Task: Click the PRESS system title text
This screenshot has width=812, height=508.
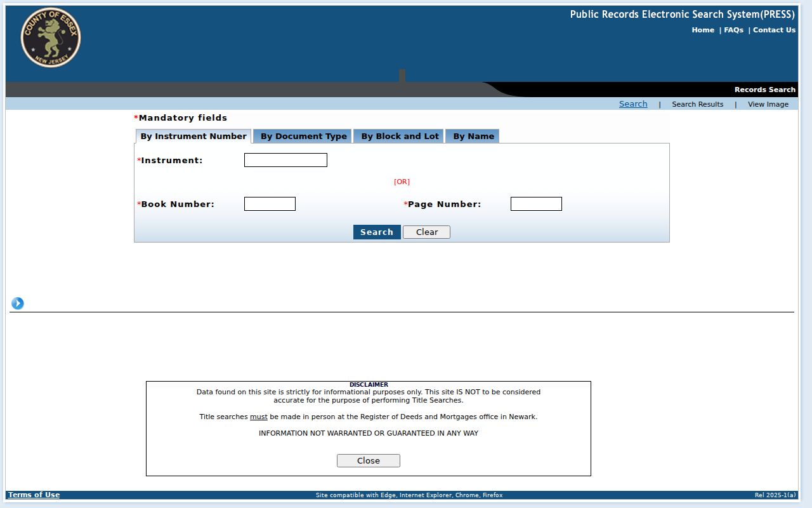Action: click(x=682, y=14)
